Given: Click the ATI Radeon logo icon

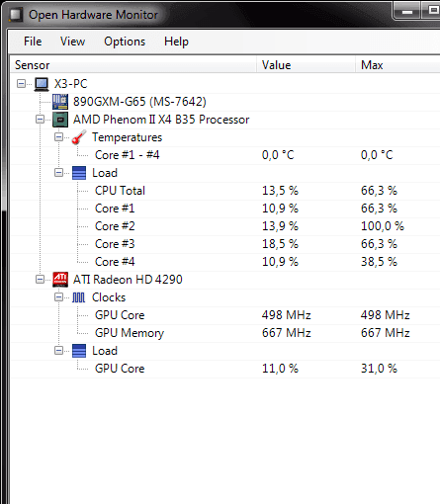Looking at the screenshot, I should [x=60, y=280].
